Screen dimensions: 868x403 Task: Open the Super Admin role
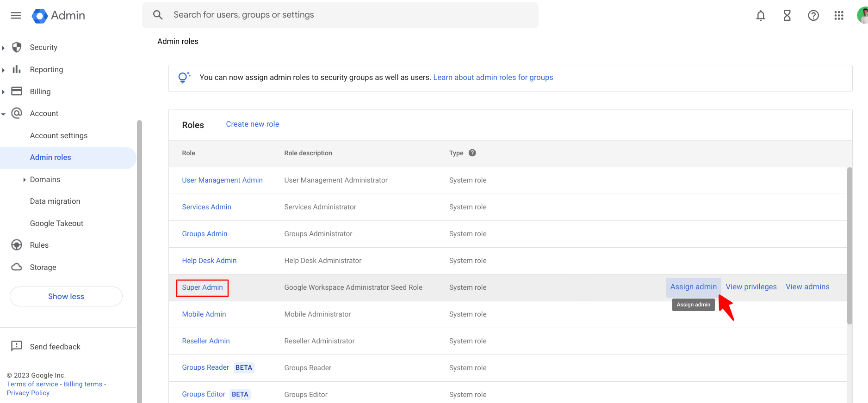point(202,287)
